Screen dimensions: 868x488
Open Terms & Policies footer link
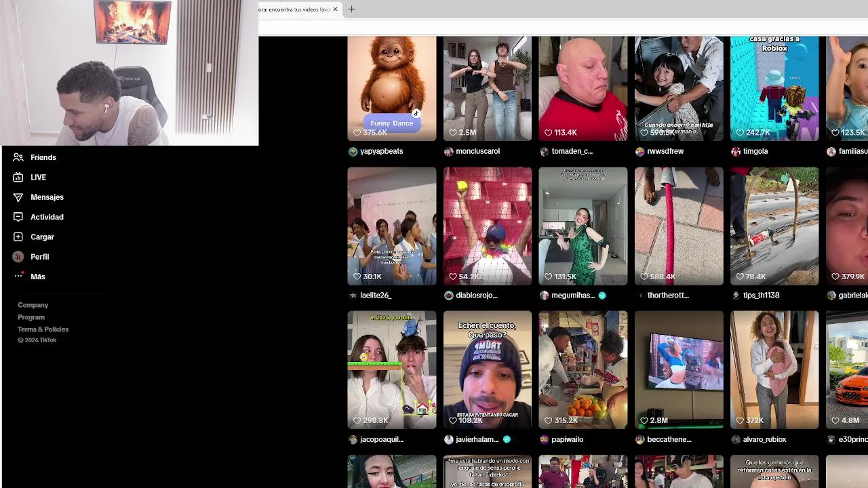pyautogui.click(x=43, y=329)
